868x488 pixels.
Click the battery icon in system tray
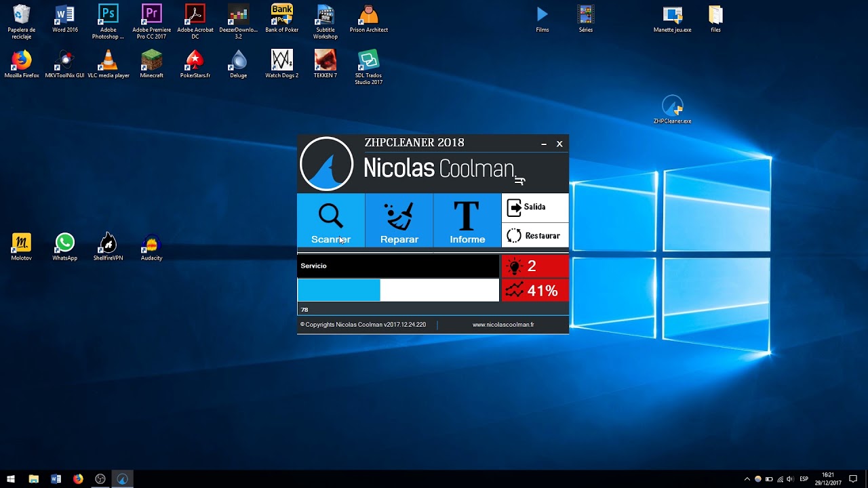pos(769,479)
